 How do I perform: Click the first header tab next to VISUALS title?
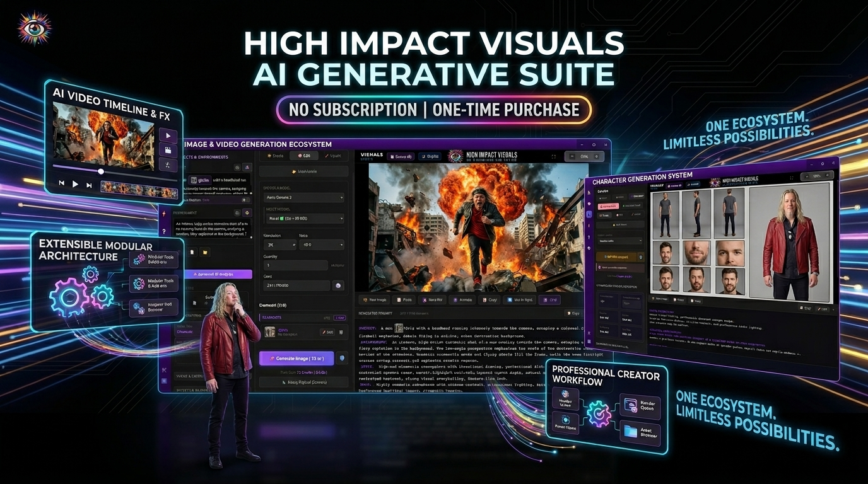coord(400,156)
